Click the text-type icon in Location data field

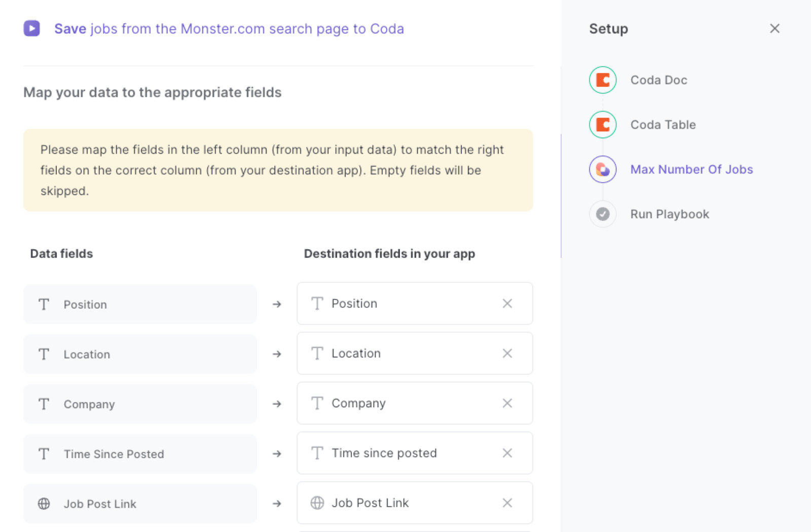pyautogui.click(x=44, y=354)
